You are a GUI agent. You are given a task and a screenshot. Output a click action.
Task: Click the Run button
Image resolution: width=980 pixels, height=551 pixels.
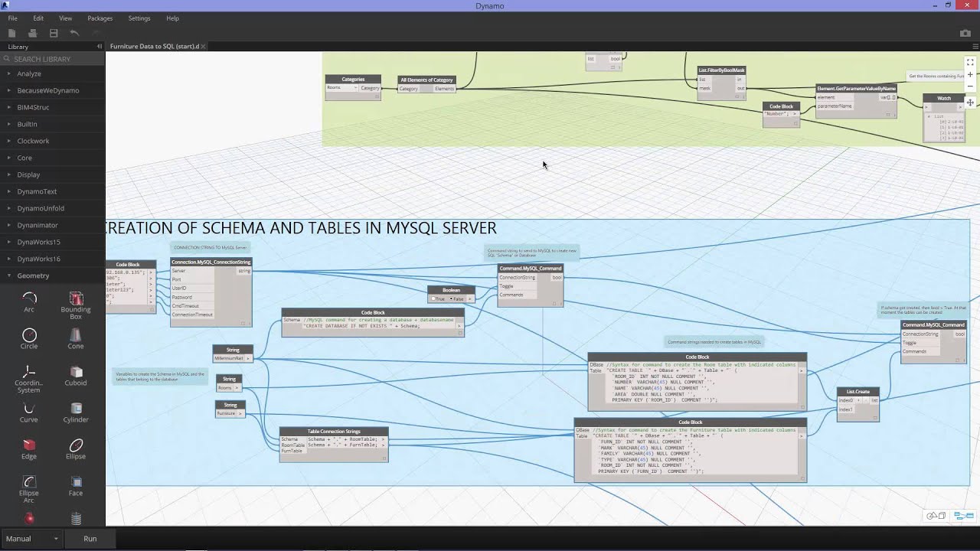point(90,539)
